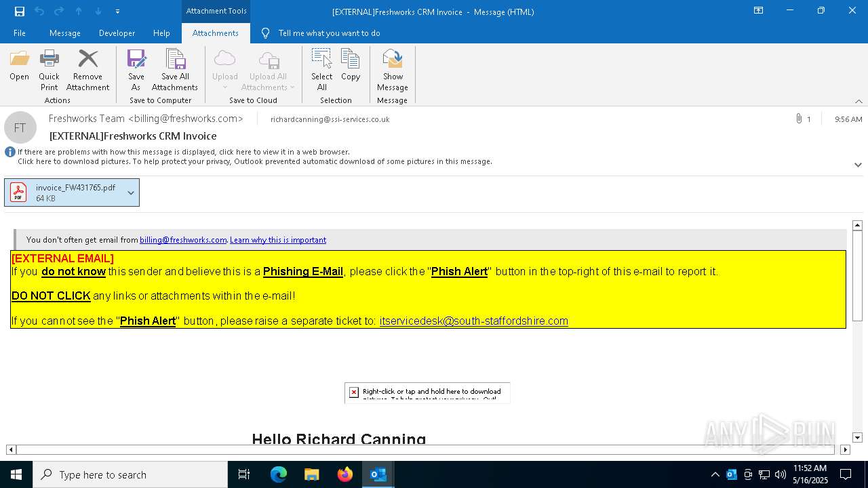The width and height of the screenshot is (868, 488).
Task: Click the horizontal scrollbar right arrow
Action: (845, 449)
